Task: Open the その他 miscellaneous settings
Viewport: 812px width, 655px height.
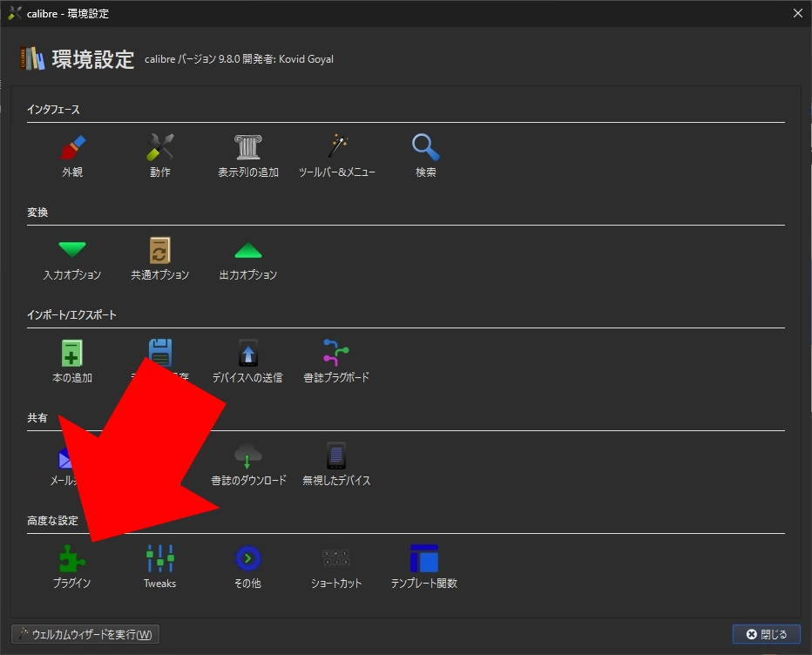Action: (x=248, y=567)
